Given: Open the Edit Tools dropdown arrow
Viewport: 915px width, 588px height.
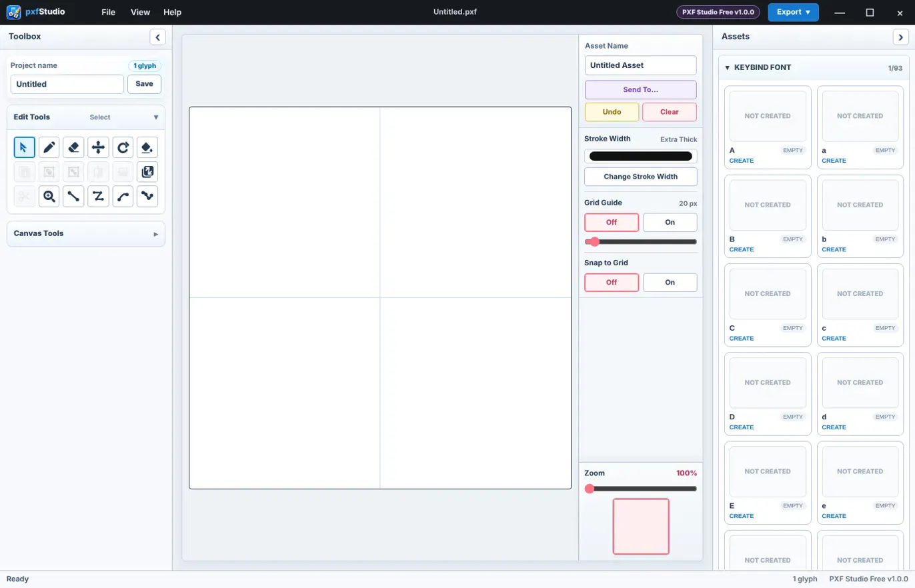Looking at the screenshot, I should [x=156, y=117].
